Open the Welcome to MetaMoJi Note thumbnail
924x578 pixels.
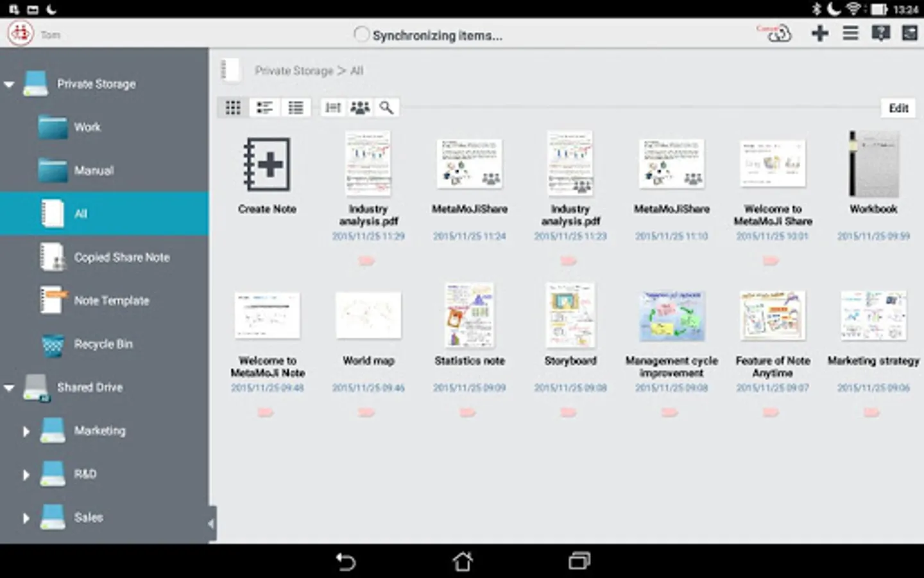(267, 315)
